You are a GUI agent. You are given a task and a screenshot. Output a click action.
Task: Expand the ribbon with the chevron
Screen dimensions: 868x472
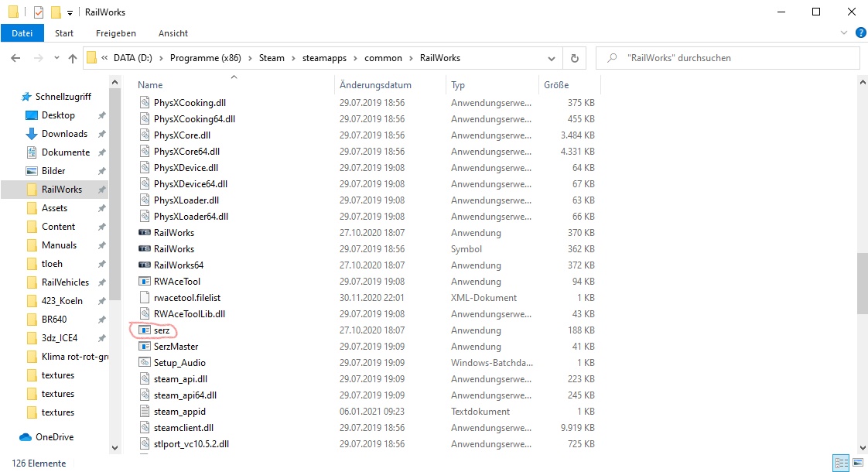coord(844,33)
